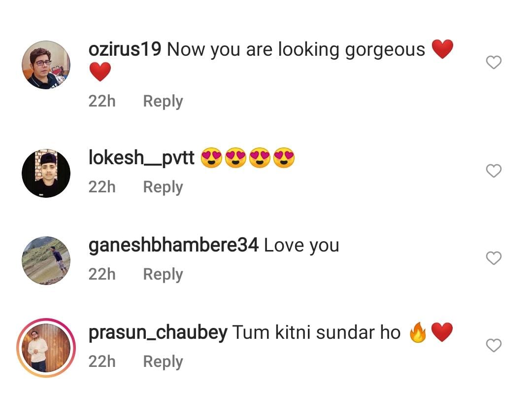View prasun_chaubey's story from avatar ring

45,348
